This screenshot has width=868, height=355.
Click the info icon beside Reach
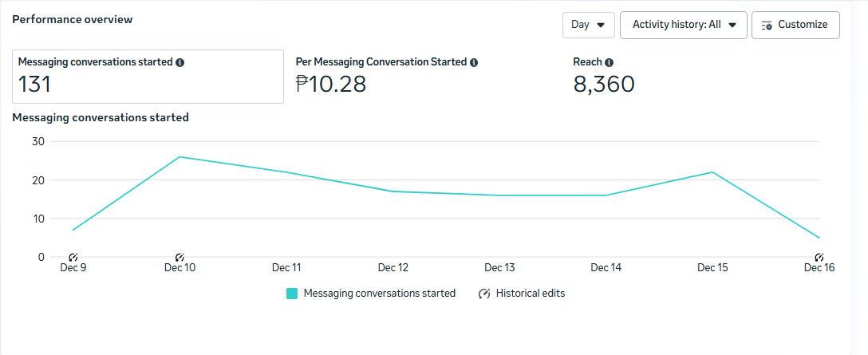click(x=610, y=62)
